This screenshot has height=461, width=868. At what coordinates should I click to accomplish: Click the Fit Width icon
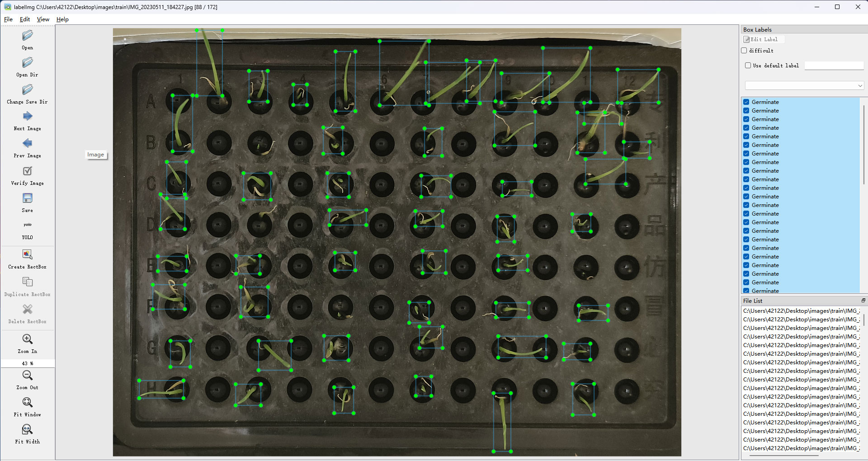click(x=28, y=430)
